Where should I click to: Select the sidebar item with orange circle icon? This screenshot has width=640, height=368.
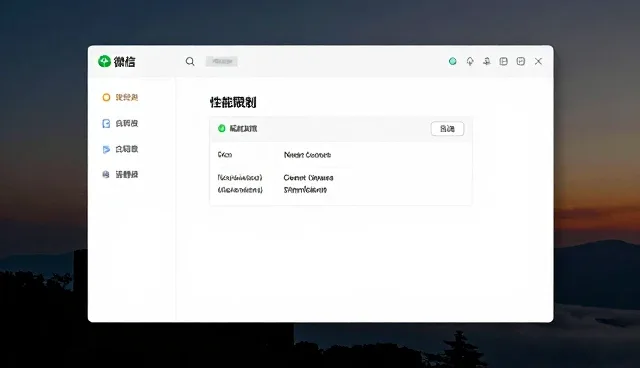point(120,97)
